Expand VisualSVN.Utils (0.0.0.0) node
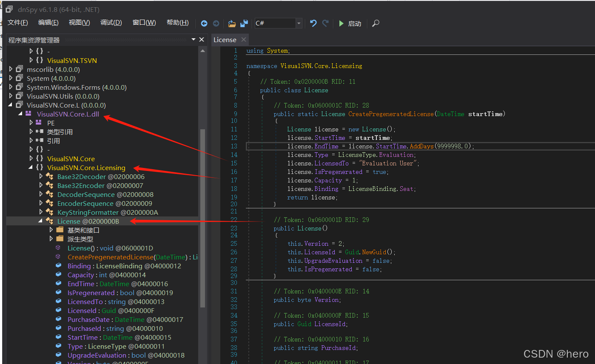Screen dimensions: 595x364 pos(11,96)
